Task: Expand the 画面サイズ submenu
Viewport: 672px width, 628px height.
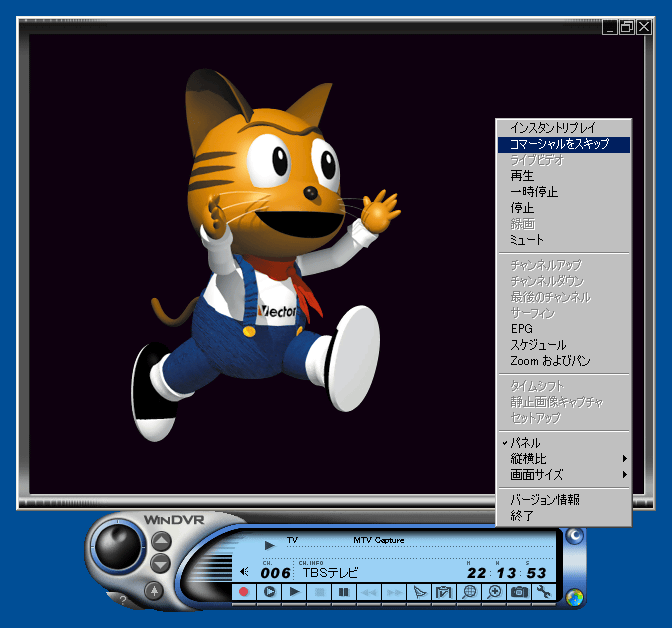Action: click(x=564, y=475)
